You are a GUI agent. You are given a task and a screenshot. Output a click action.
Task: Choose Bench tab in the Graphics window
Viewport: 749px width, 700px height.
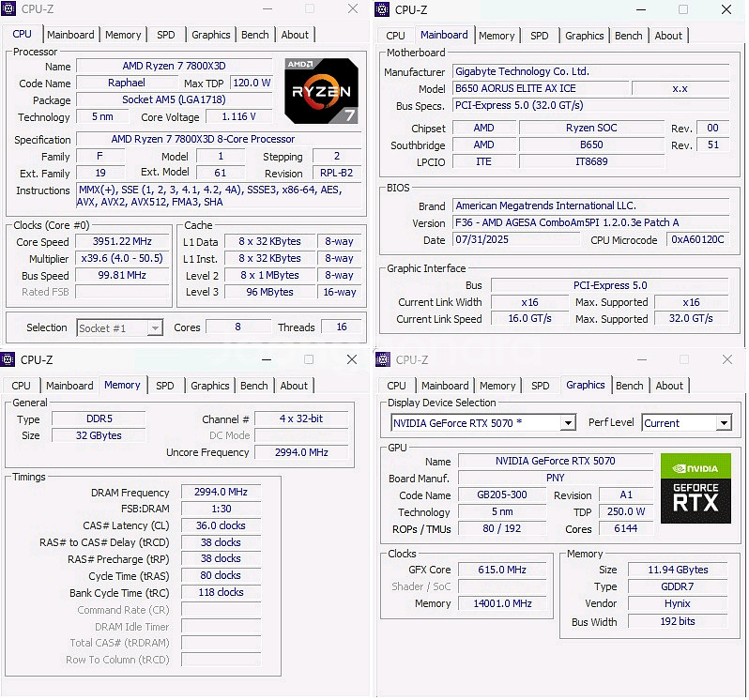pos(630,386)
